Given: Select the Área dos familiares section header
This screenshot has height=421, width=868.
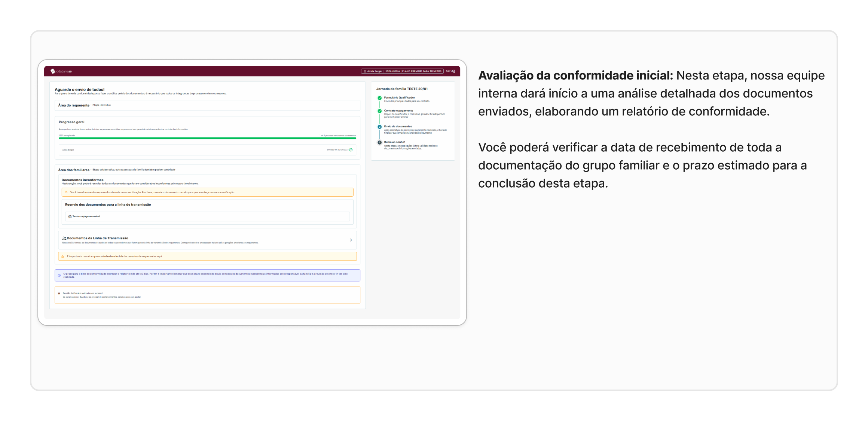Looking at the screenshot, I should coord(74,170).
